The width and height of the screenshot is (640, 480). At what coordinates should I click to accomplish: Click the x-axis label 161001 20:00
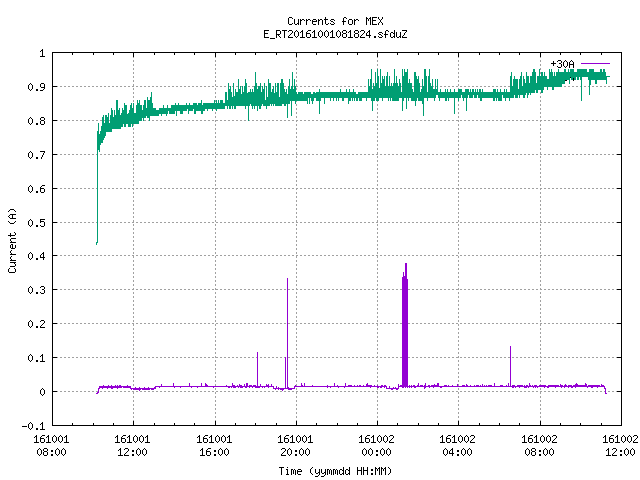[x=295, y=446]
